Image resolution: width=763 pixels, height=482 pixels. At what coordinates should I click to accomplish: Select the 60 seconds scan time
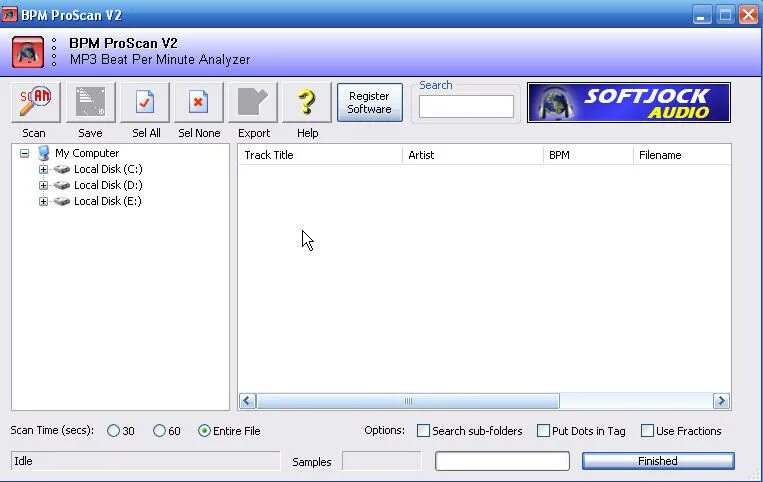click(x=160, y=431)
